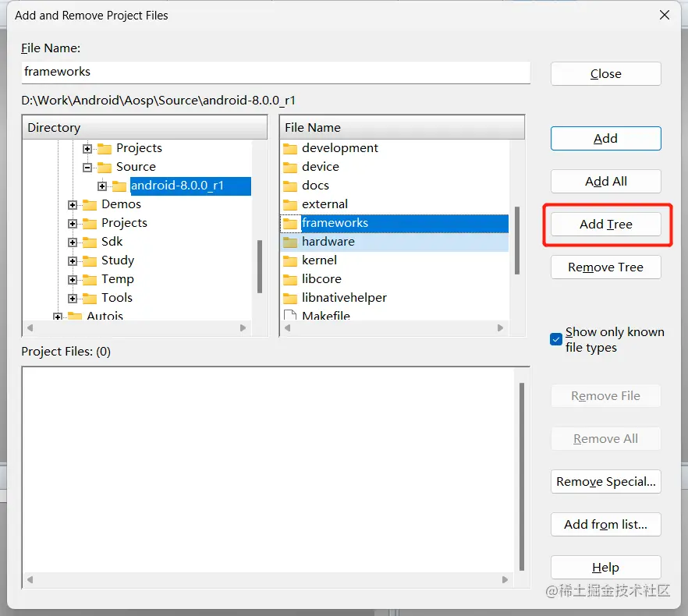688x616 pixels.
Task: Click File Name pane vertical scrollbar thumb
Action: 517,240
